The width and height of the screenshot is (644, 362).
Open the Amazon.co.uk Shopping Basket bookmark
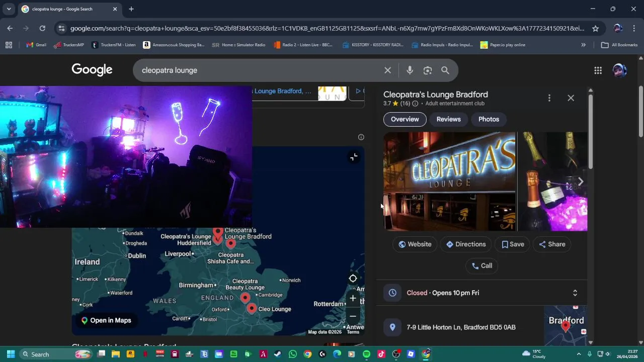[174, 45]
